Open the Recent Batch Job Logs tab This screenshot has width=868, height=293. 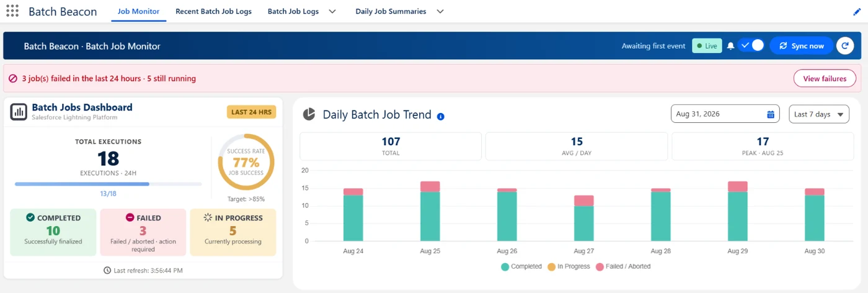213,11
